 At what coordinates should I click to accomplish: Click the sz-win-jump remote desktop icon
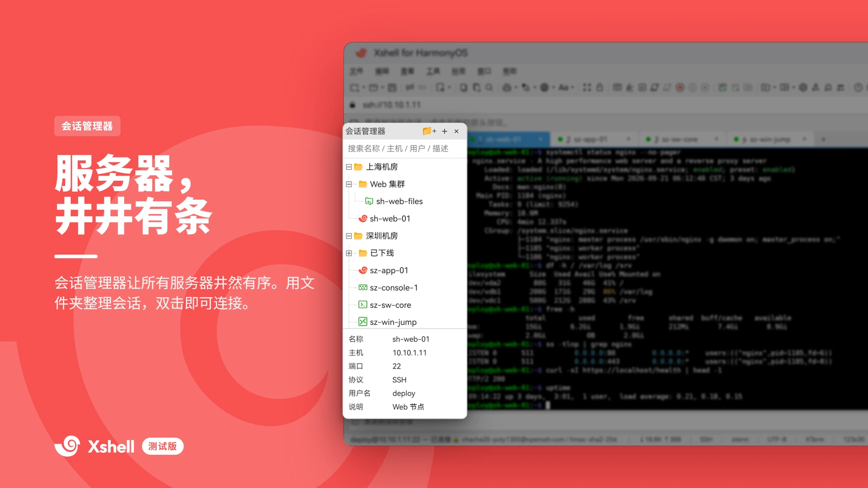click(x=363, y=322)
